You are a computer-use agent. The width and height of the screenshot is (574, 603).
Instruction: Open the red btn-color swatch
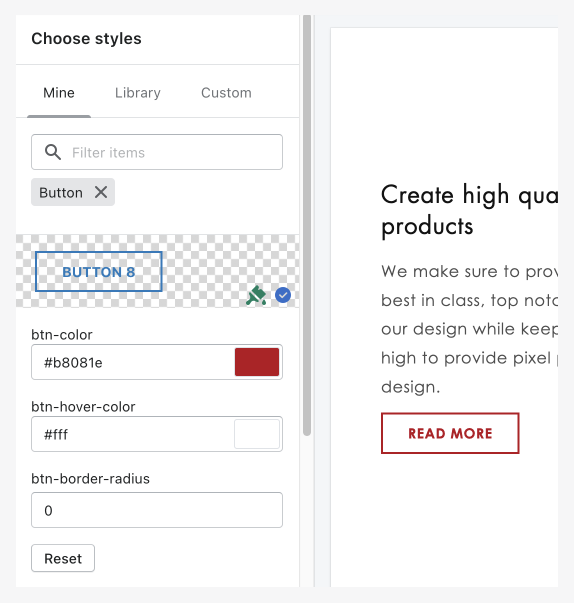click(257, 362)
